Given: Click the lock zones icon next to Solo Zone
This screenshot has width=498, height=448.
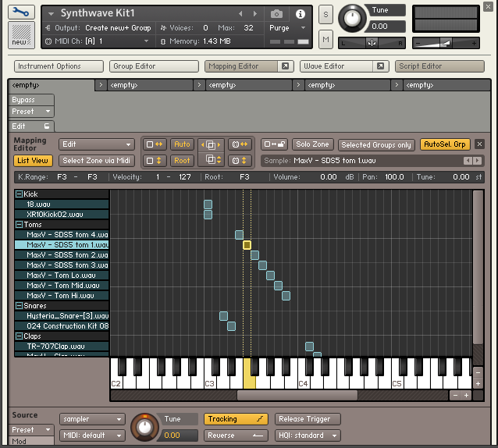Looking at the screenshot, I should 273,144.
